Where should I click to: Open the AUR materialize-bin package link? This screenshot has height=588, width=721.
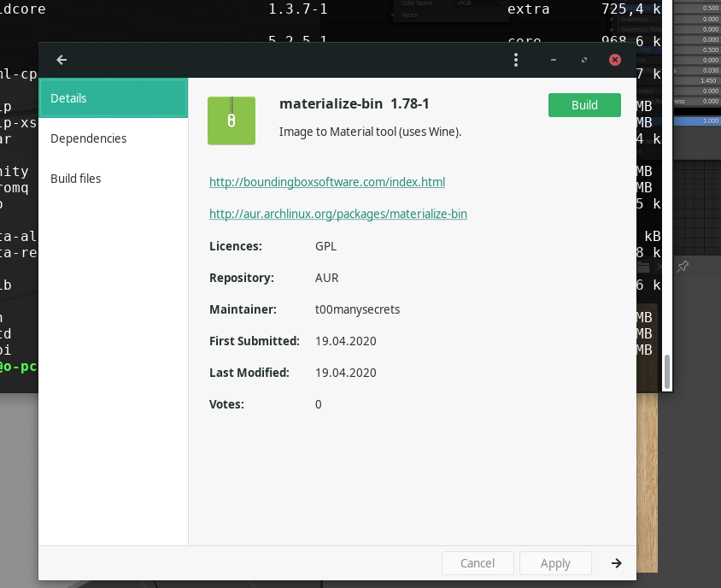point(338,214)
